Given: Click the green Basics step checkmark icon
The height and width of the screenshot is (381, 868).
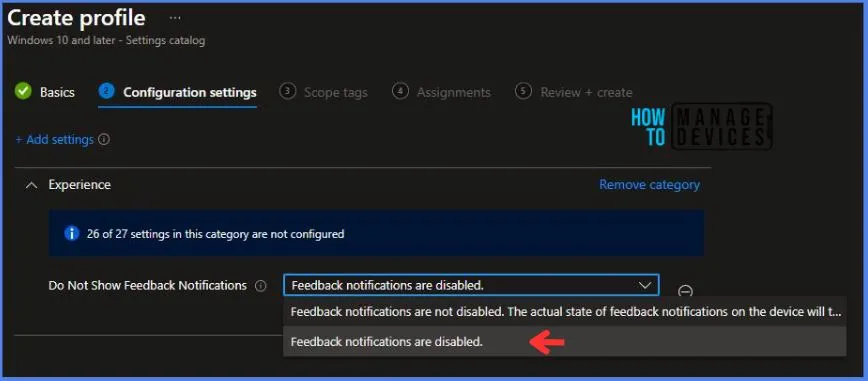Looking at the screenshot, I should tap(23, 91).
